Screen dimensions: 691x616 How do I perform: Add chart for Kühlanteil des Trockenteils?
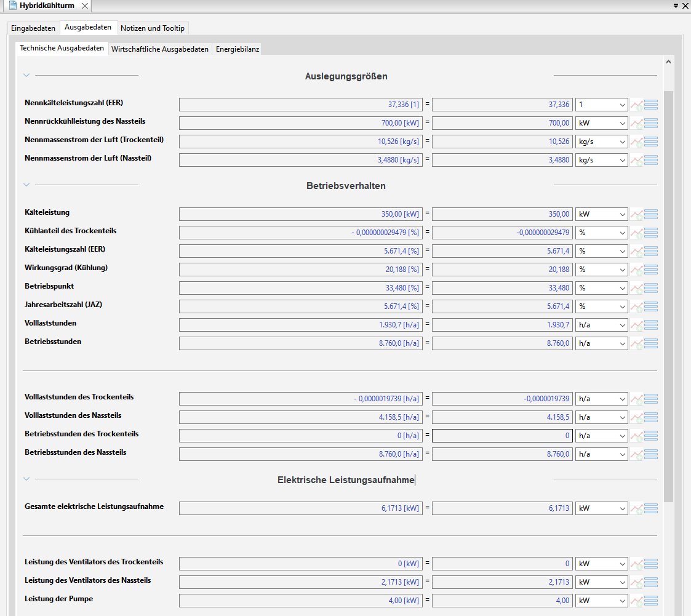point(636,233)
